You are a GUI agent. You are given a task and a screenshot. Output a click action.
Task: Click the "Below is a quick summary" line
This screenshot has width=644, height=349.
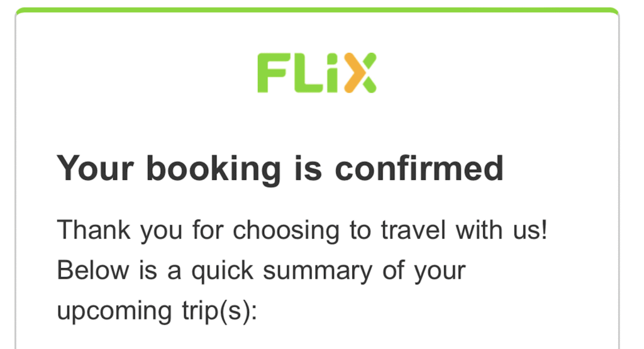click(x=261, y=270)
